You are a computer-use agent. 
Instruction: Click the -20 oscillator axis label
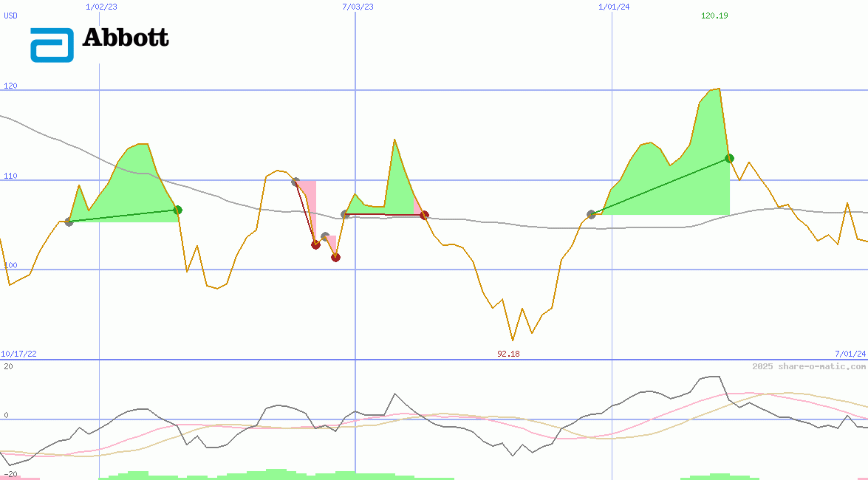click(x=10, y=474)
